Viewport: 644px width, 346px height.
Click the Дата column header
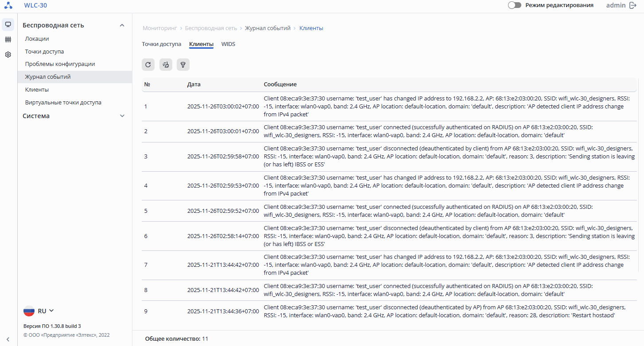click(x=194, y=85)
